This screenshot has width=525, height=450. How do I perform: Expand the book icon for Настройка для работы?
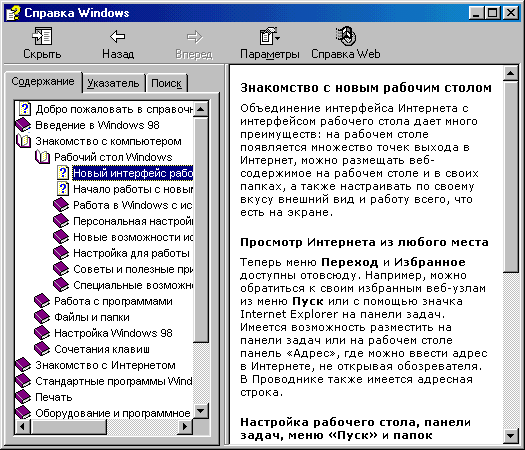click(61, 253)
